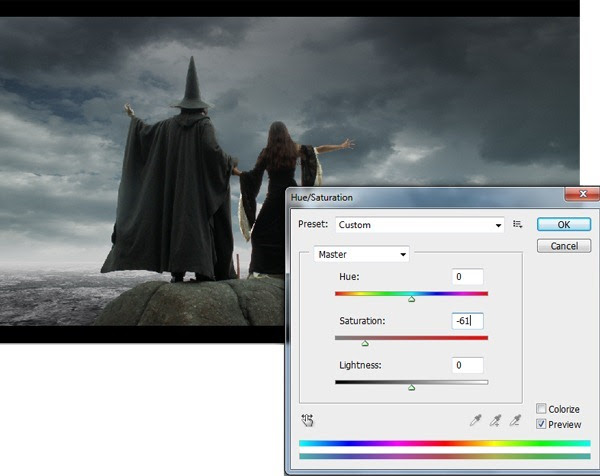Click the Saturation slider handle
This screenshot has width=600, height=476.
point(365,343)
